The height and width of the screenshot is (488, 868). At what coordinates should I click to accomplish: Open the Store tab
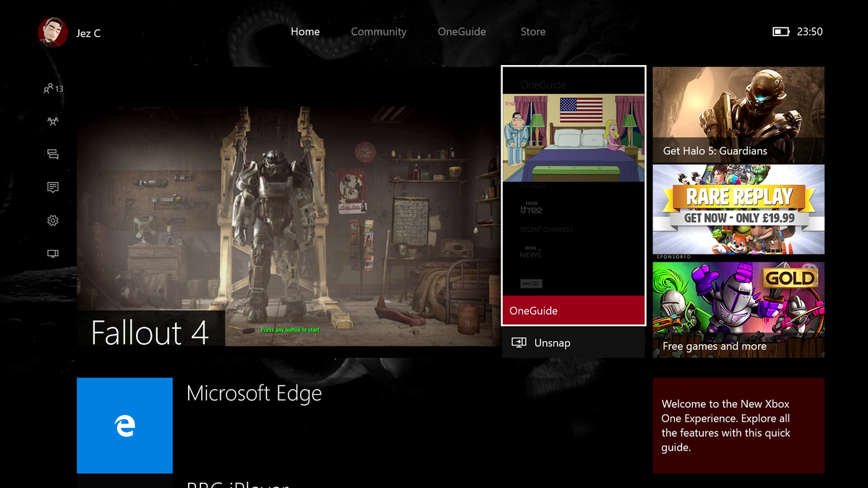[x=532, y=31]
